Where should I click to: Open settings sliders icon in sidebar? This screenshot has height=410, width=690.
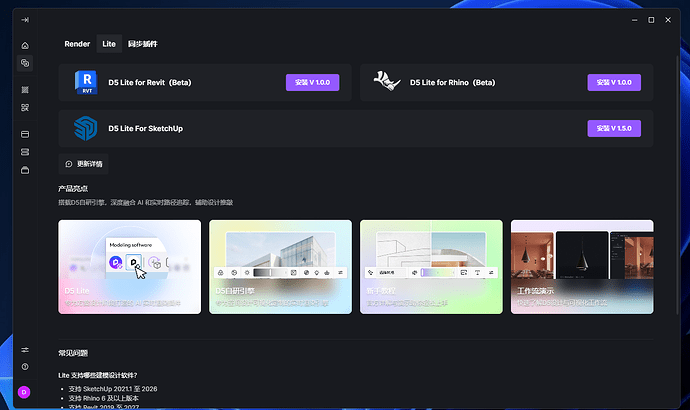tap(25, 350)
